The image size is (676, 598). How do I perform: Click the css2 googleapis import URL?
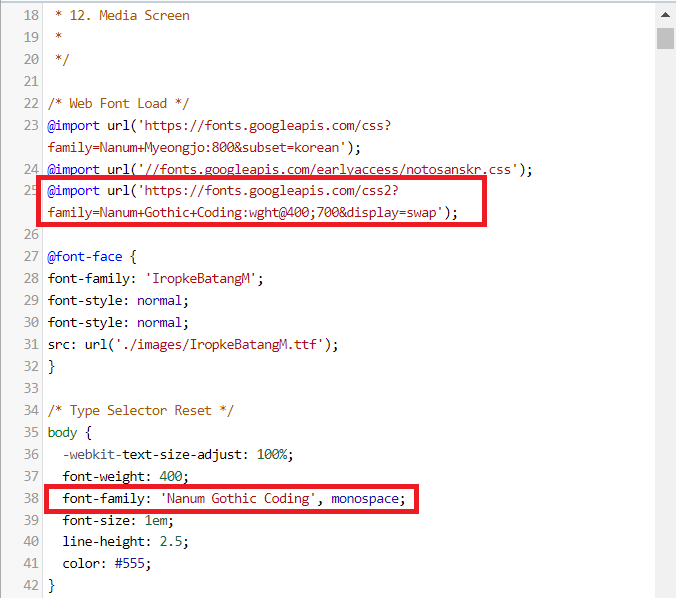click(271, 191)
